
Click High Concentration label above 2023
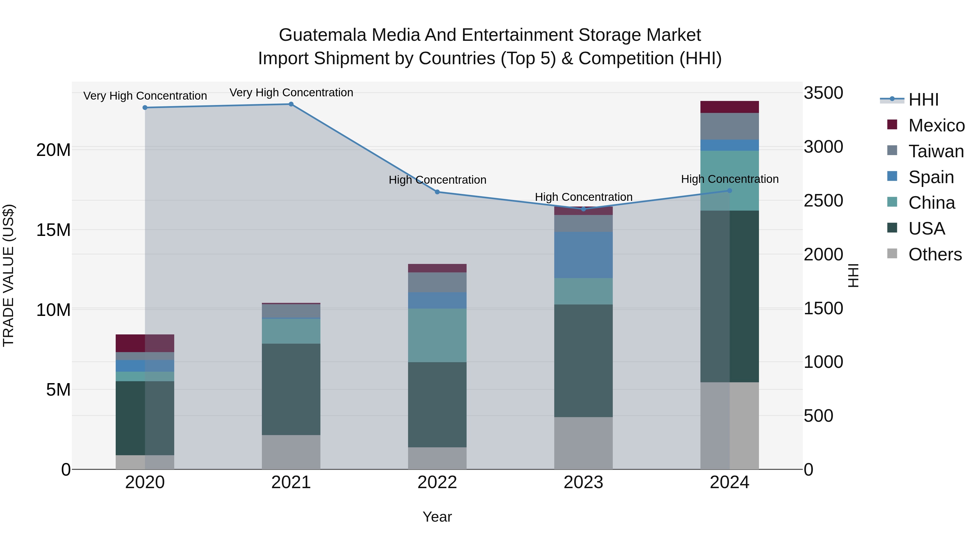pos(584,197)
